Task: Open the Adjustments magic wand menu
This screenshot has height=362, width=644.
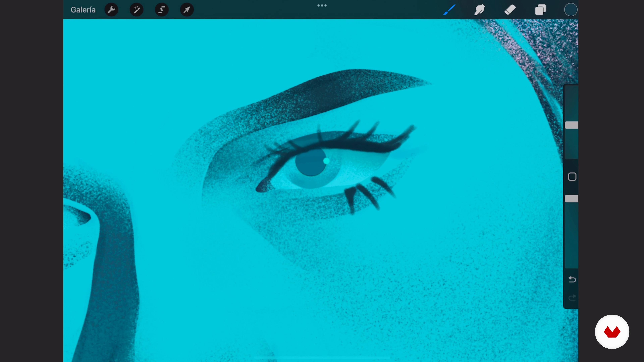Action: 137,10
